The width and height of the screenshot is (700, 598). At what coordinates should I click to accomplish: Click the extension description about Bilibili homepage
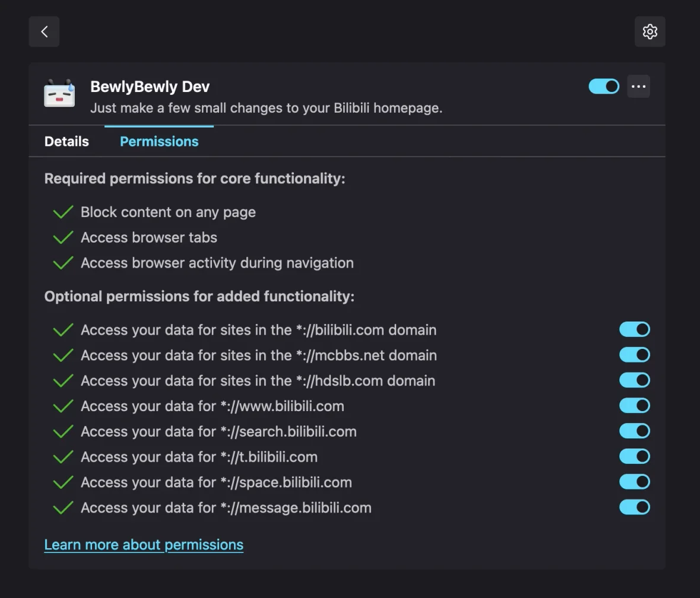coord(267,108)
